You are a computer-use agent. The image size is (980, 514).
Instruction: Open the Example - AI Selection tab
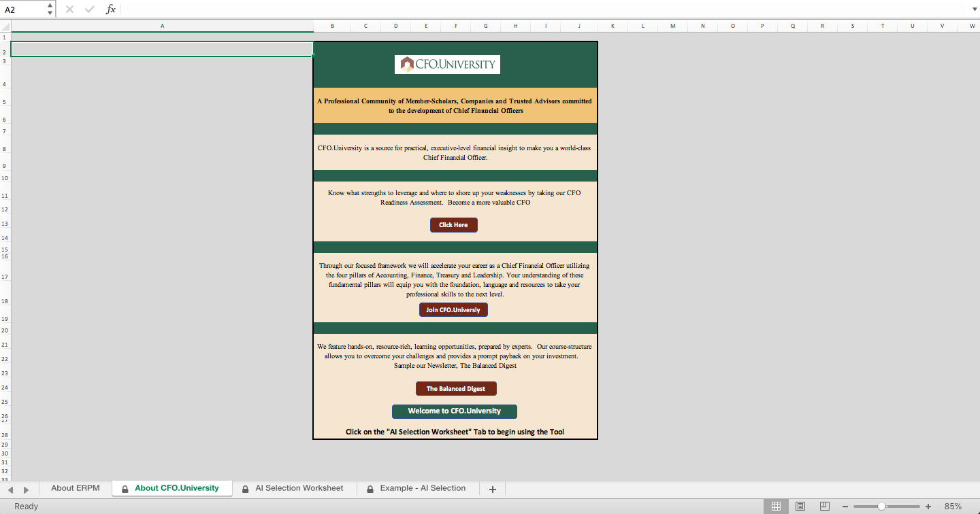point(416,488)
